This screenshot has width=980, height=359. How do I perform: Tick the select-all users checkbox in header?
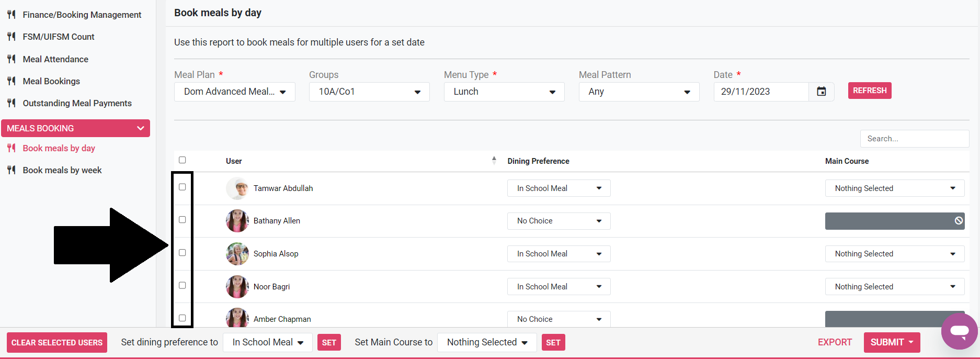click(183, 160)
